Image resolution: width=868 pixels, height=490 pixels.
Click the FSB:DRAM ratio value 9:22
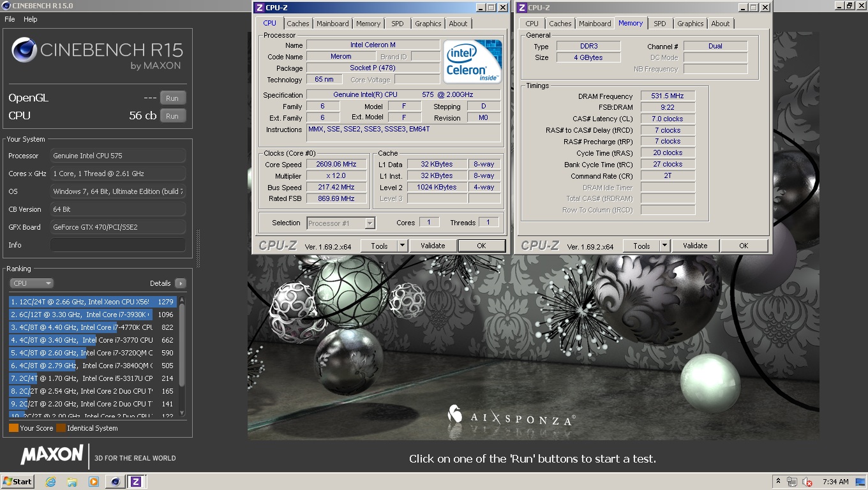pyautogui.click(x=668, y=107)
